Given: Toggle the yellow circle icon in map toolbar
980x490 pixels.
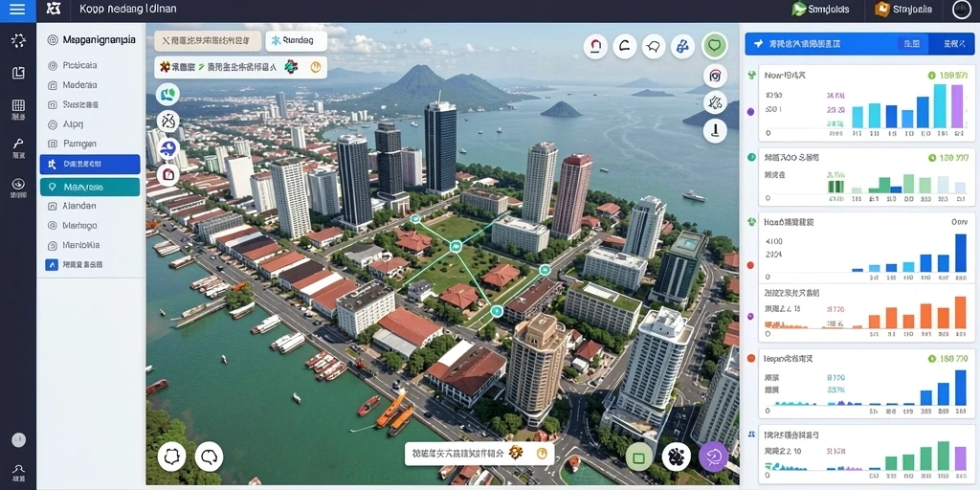Looking at the screenshot, I should tap(316, 67).
